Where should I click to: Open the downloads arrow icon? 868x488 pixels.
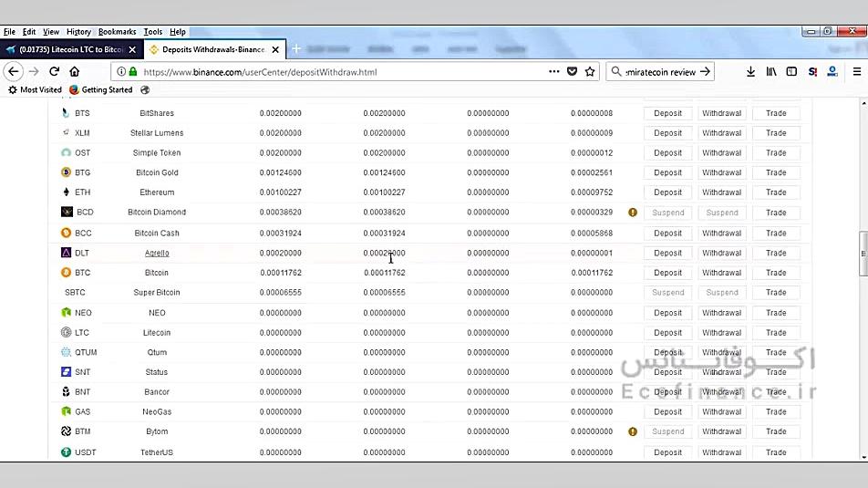pyautogui.click(x=750, y=71)
